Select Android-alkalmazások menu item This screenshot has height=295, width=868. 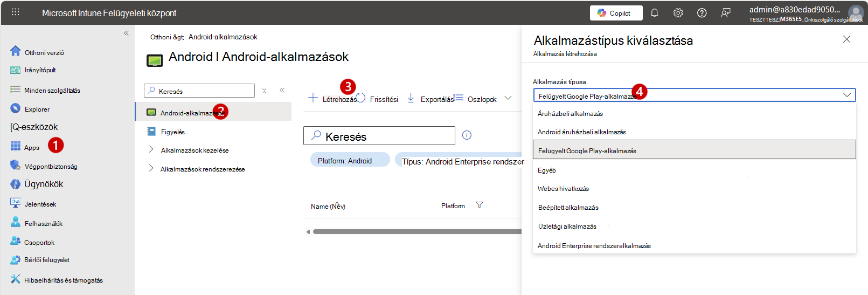coord(213,112)
